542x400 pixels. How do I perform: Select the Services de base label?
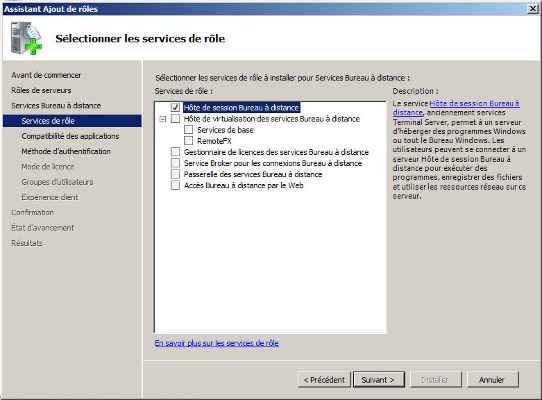tap(225, 130)
